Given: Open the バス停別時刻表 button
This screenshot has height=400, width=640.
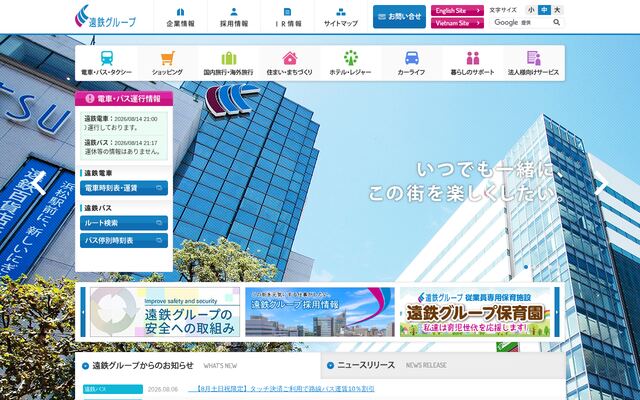Looking at the screenshot, I should pos(124,240).
